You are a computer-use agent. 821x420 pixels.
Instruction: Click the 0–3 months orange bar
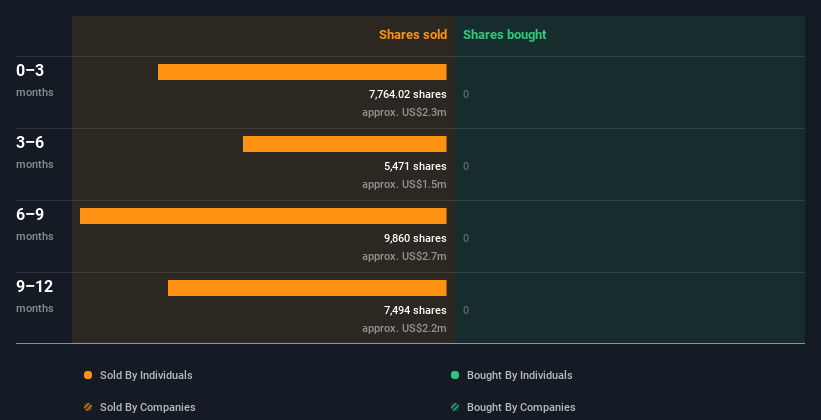click(x=302, y=72)
